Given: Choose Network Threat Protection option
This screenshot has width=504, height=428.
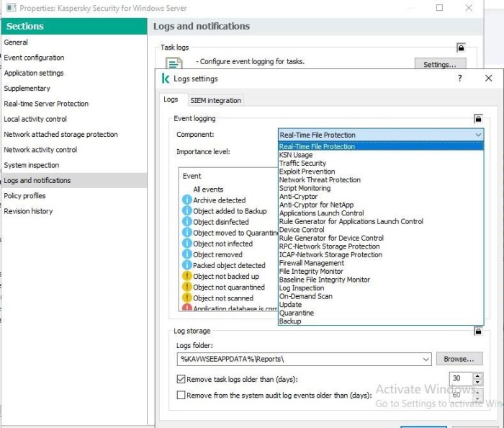Looking at the screenshot, I should [381, 180].
